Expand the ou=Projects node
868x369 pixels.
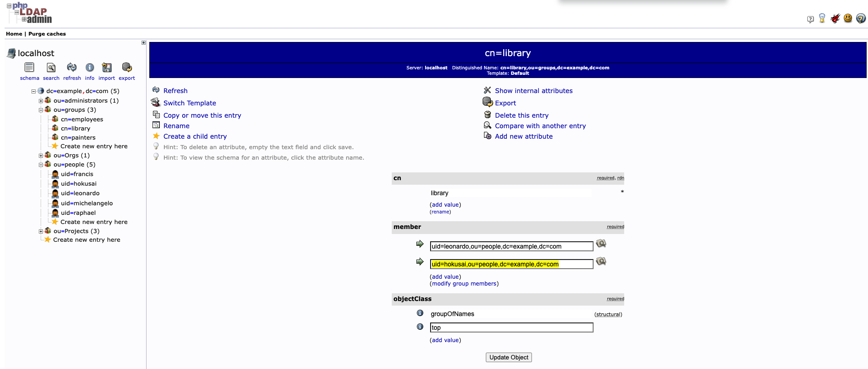[x=41, y=231]
